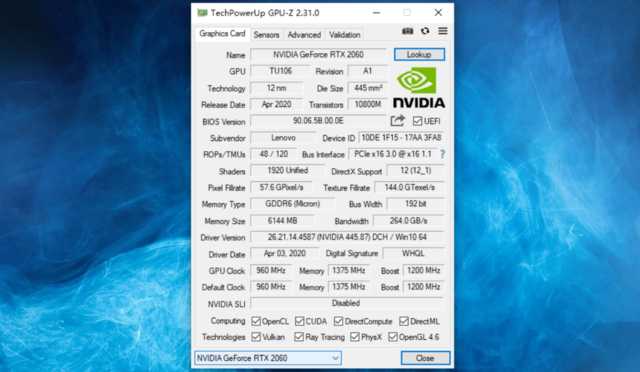The height and width of the screenshot is (372, 640).
Task: Click the GPU value TU106
Action: [x=280, y=71]
